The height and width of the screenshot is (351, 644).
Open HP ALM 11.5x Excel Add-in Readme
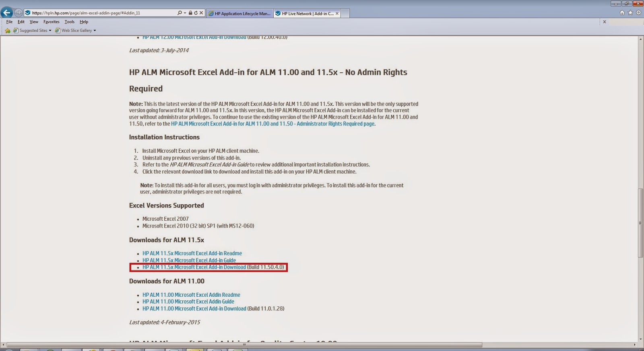coord(192,253)
